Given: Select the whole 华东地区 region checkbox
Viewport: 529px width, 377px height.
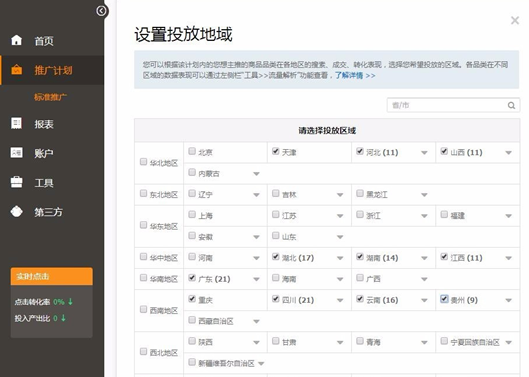Looking at the screenshot, I should [x=143, y=225].
